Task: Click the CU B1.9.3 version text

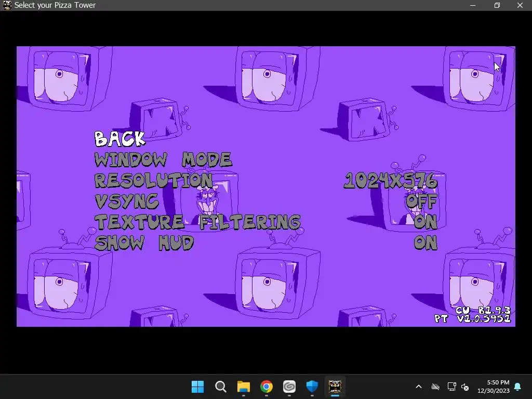Action: 483,310
